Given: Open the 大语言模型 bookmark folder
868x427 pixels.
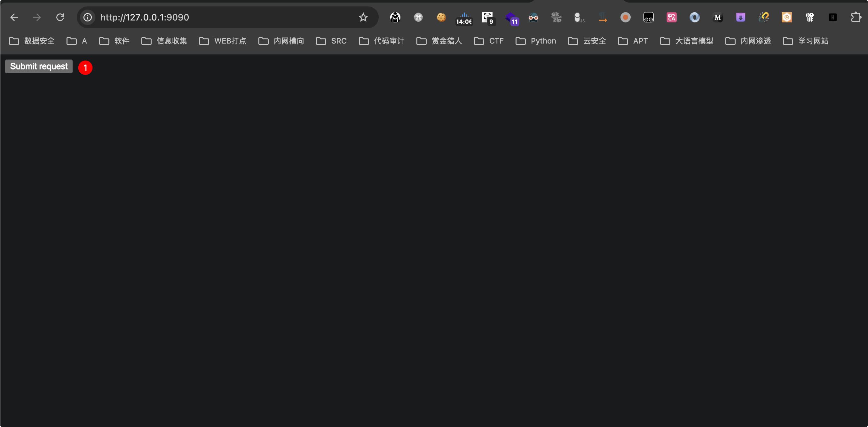Looking at the screenshot, I should (687, 41).
